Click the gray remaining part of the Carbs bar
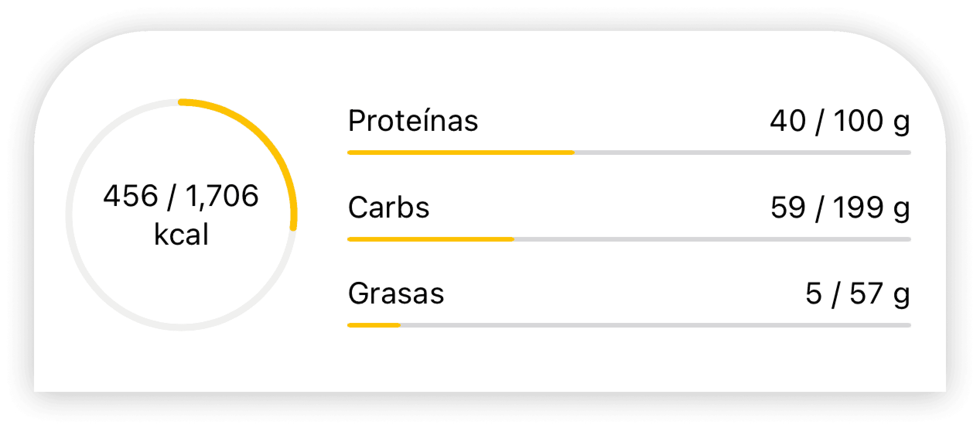The image size is (980, 429). pyautogui.click(x=712, y=240)
